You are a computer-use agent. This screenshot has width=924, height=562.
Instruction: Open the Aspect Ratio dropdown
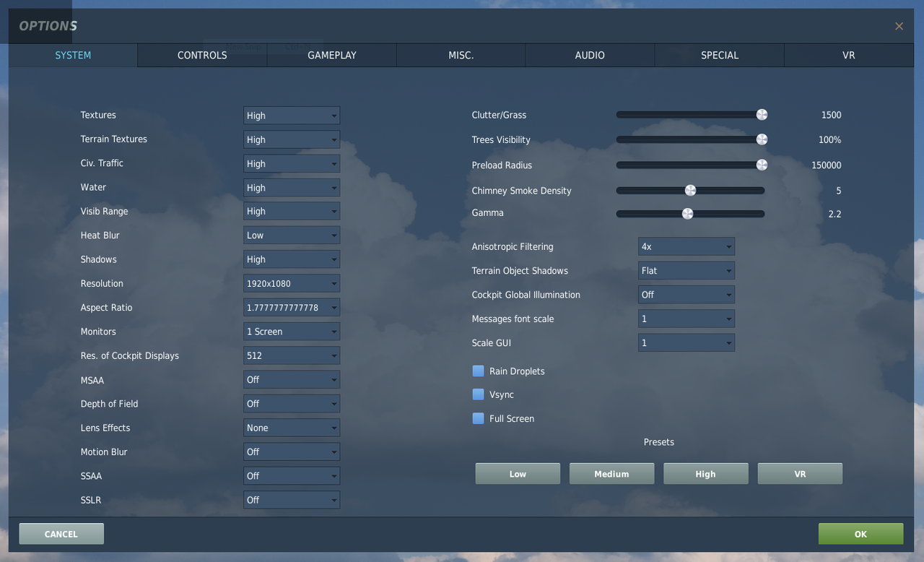point(291,307)
